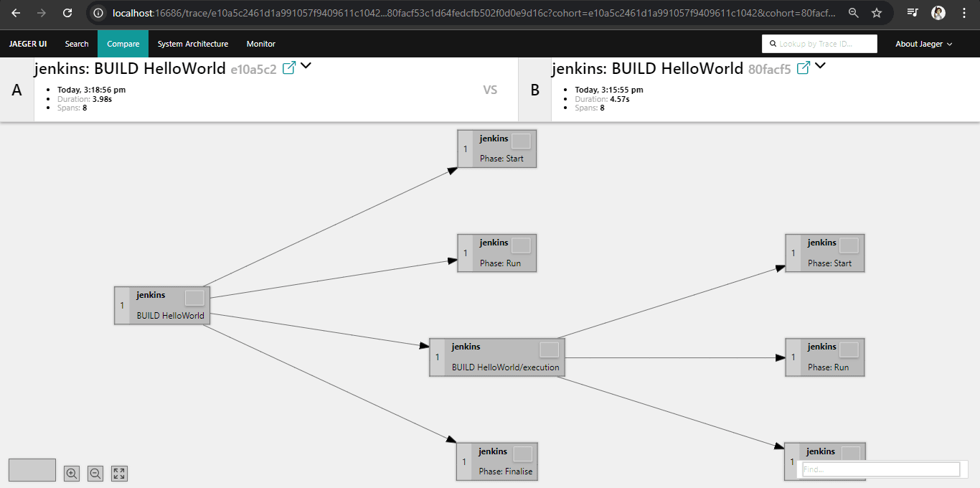Open trace B 80facf5 in new window
The width and height of the screenshot is (980, 488).
(x=804, y=68)
